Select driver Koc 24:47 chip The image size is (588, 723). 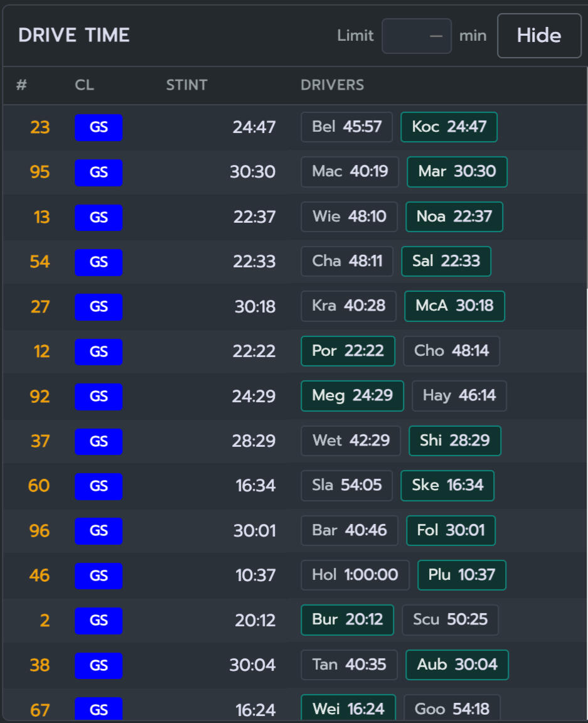449,127
